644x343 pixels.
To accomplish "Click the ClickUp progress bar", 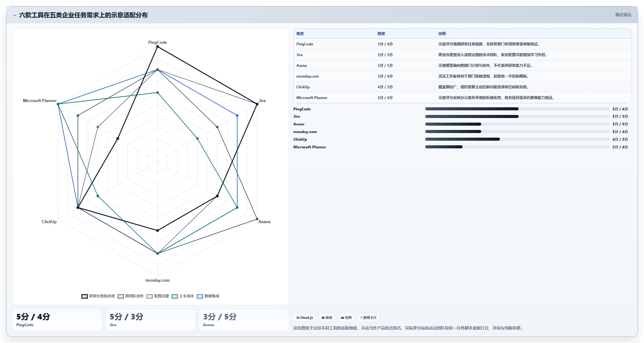I will [x=517, y=139].
